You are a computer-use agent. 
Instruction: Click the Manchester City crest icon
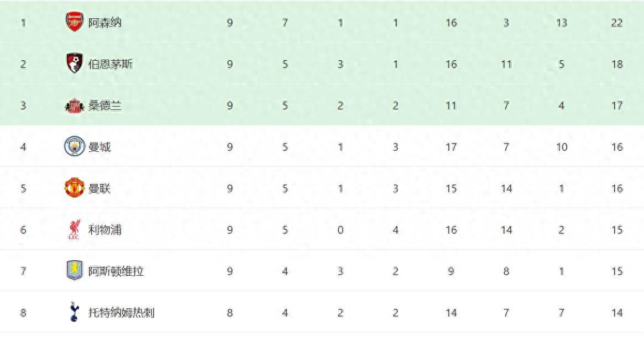pos(74,147)
